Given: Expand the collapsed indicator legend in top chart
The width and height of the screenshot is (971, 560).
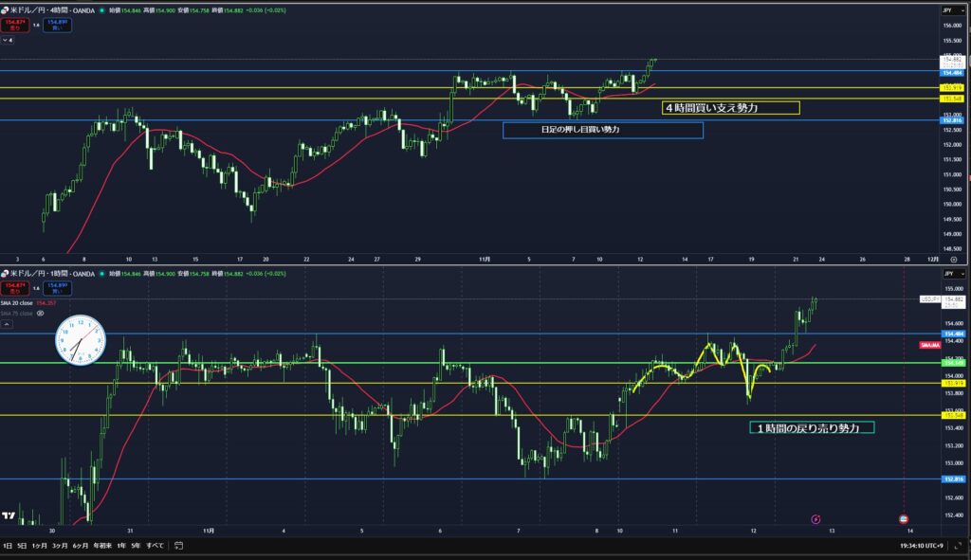Looking at the screenshot, I should (x=9, y=40).
